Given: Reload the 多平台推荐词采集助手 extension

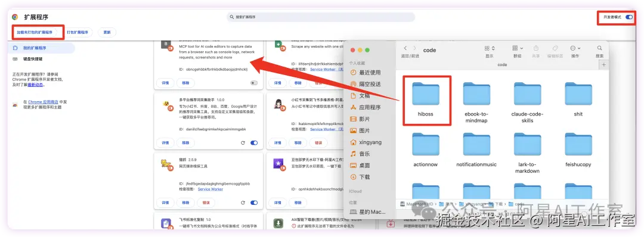Looking at the screenshot, I should coord(243,143).
